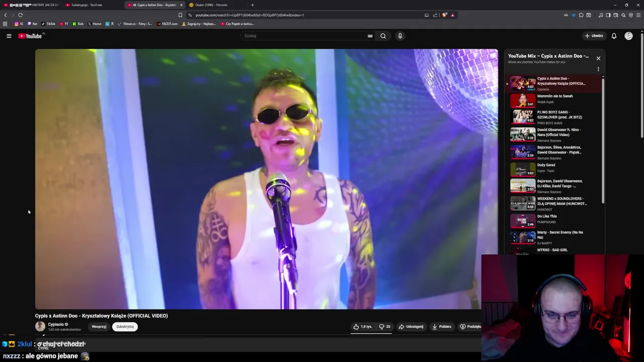This screenshot has height=362, width=644.
Task: Switch to Dealer (1996) - Filmweb tab
Action: [216, 5]
